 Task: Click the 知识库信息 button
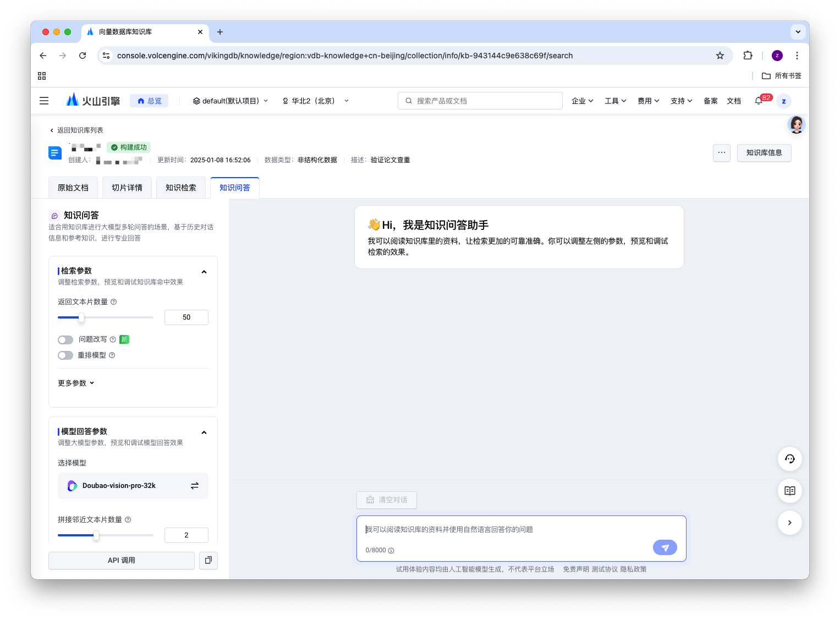coord(764,152)
